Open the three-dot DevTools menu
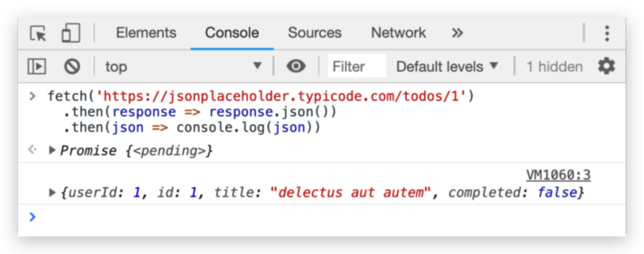 tap(607, 33)
